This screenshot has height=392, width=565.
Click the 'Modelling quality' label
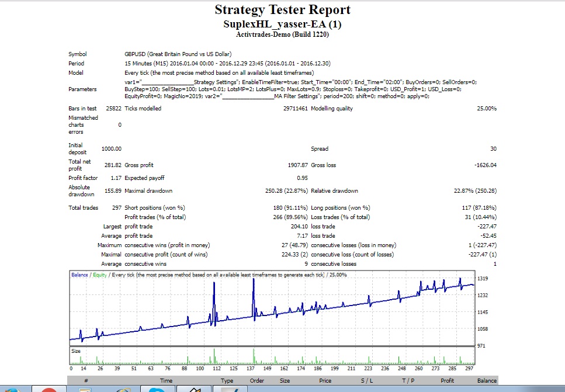(332, 109)
